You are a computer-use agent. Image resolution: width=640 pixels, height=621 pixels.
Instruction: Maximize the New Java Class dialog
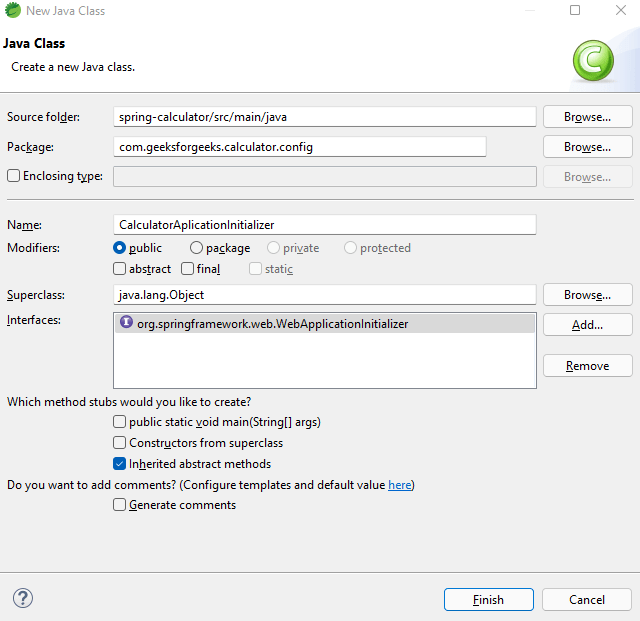pyautogui.click(x=575, y=11)
